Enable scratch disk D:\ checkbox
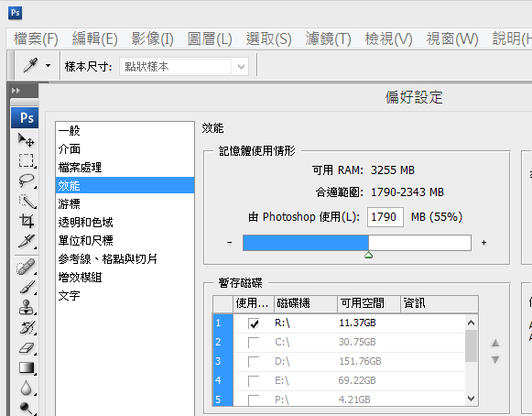Screen dimensions: 532x416 pos(254,361)
